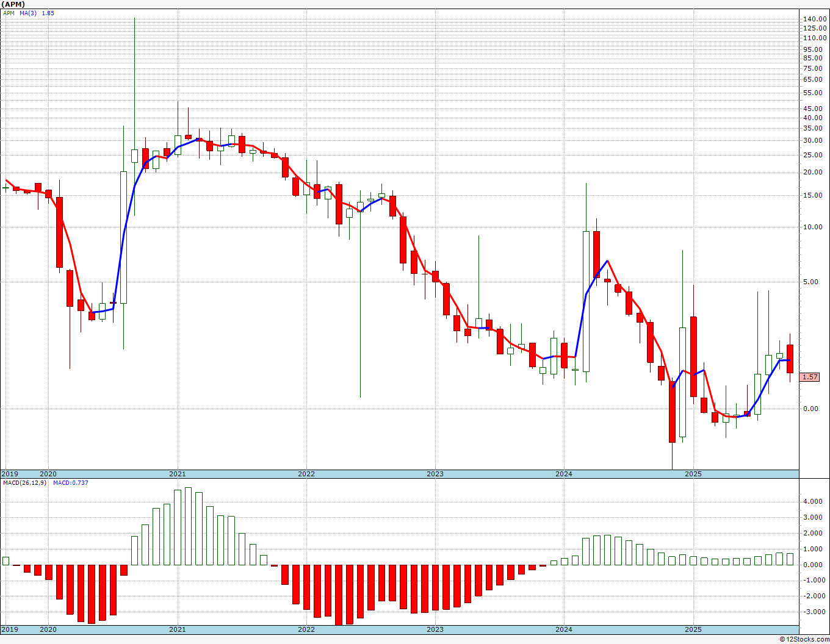This screenshot has width=830, height=644.
Task: Click 2019 on the MACD panel time axis
Action: tap(10, 629)
